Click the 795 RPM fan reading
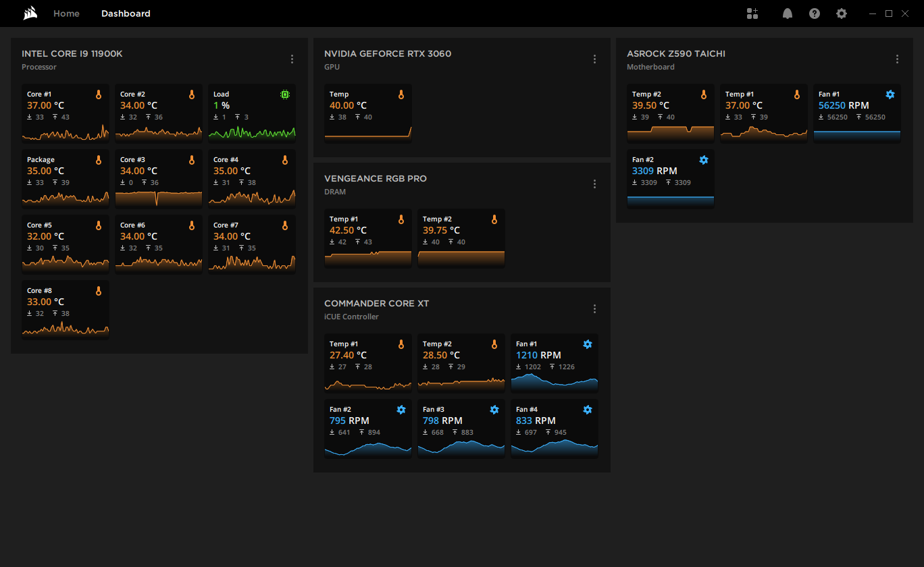 coord(349,421)
